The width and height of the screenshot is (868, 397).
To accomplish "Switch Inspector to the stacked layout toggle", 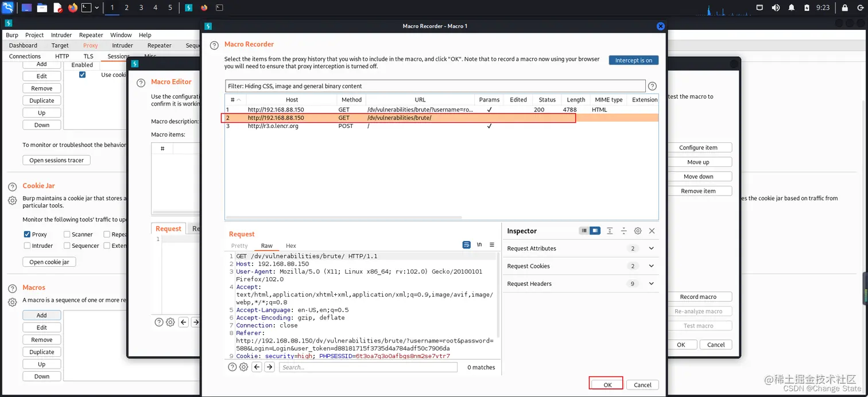I will (x=584, y=231).
